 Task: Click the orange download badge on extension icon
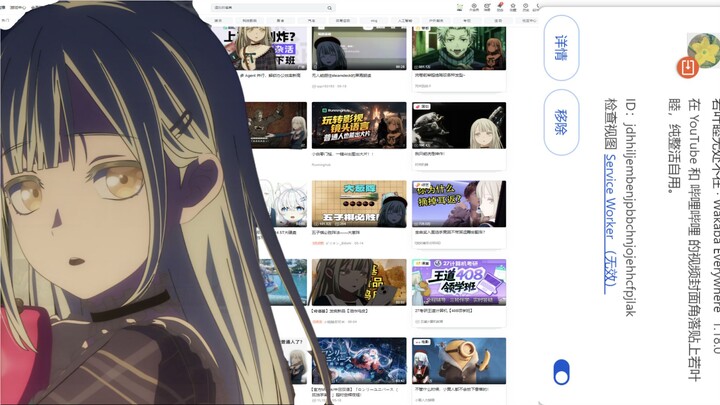[x=687, y=67]
